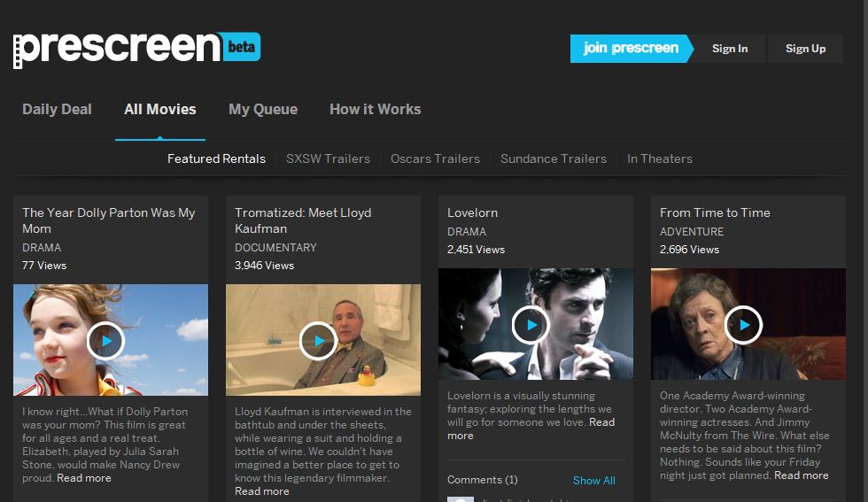Play the Lovelorn trailer

tap(531, 325)
